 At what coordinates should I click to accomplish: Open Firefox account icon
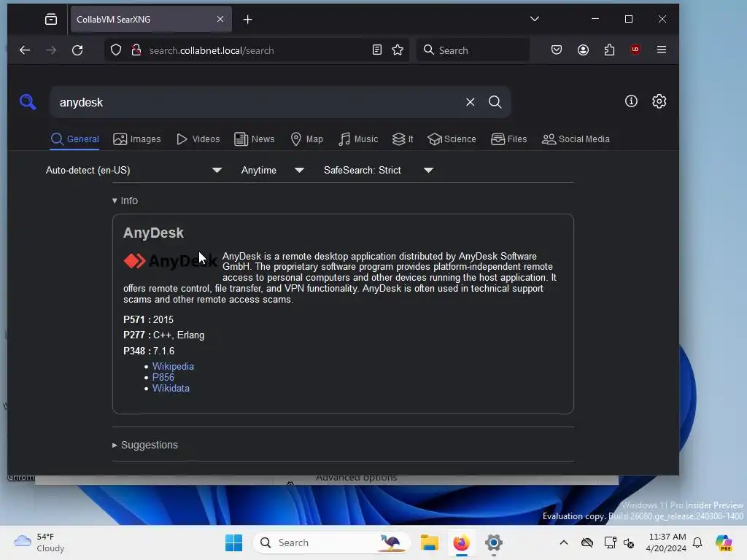pyautogui.click(x=583, y=50)
